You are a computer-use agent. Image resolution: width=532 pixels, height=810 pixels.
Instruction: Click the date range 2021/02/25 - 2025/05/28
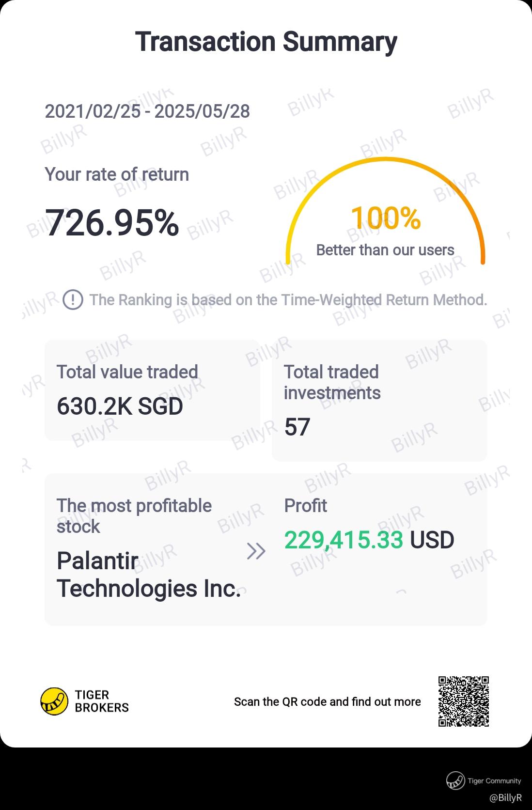(147, 111)
